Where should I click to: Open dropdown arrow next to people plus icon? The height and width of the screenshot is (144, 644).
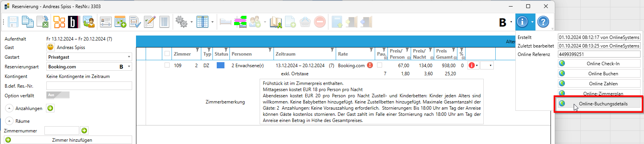tap(265, 22)
